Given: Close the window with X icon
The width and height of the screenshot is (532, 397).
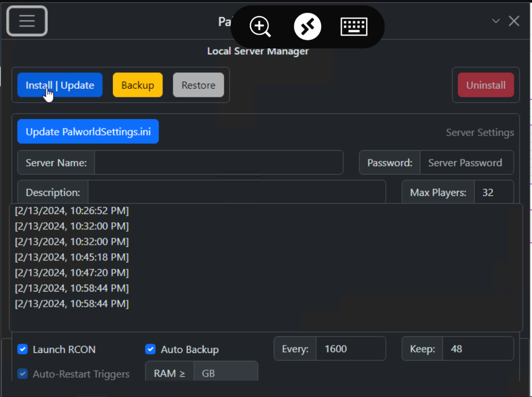Looking at the screenshot, I should [x=514, y=21].
